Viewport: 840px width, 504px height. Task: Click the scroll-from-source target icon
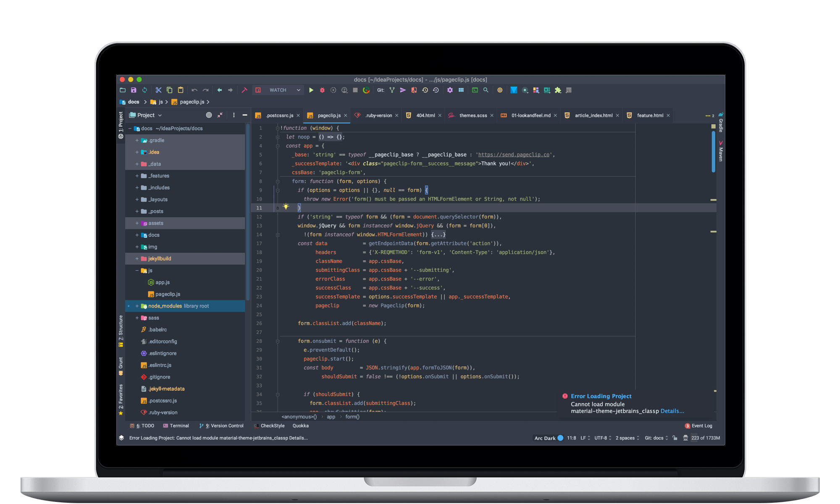(209, 115)
